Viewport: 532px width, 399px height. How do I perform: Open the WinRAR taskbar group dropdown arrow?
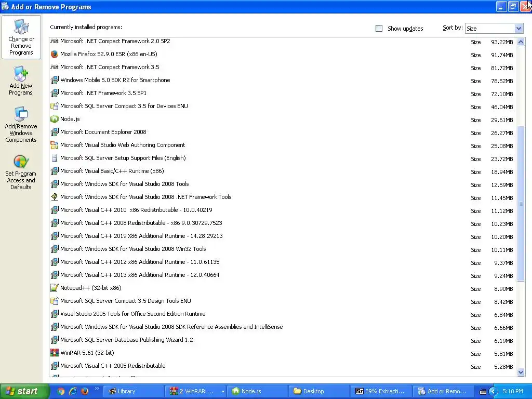pos(223,392)
